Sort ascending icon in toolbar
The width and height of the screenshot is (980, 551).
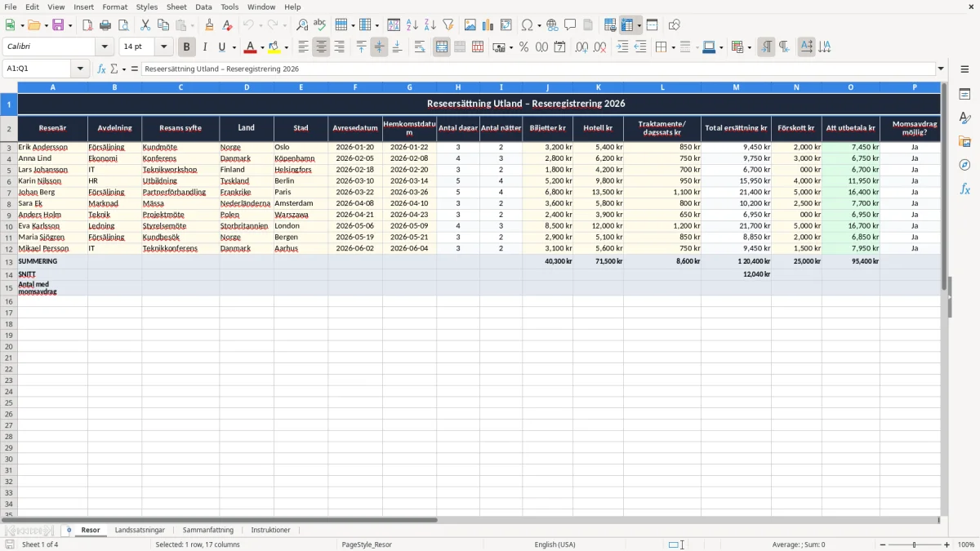pos(412,25)
